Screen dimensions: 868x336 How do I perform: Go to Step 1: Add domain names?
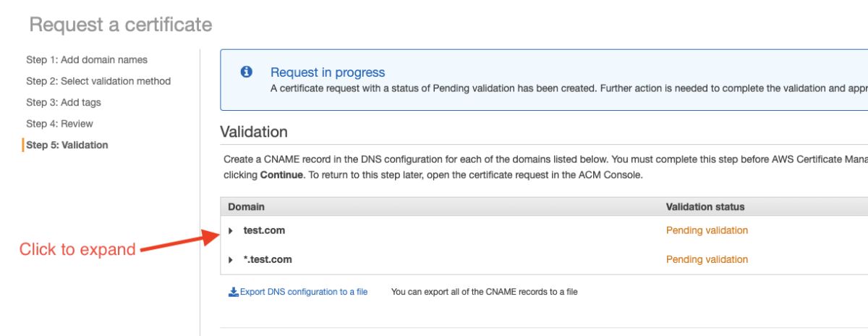tap(87, 59)
